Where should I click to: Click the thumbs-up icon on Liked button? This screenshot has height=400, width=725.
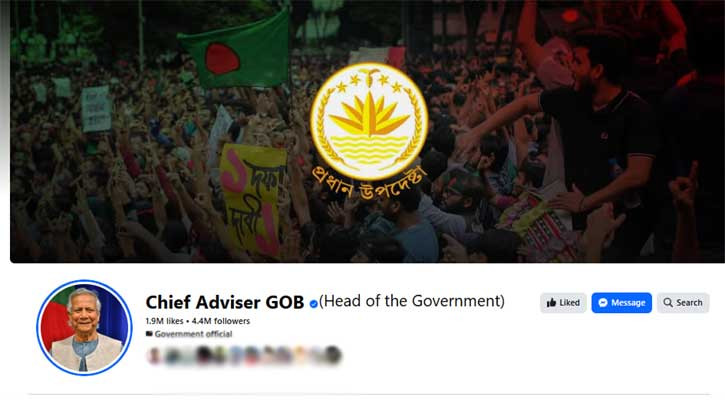551,303
